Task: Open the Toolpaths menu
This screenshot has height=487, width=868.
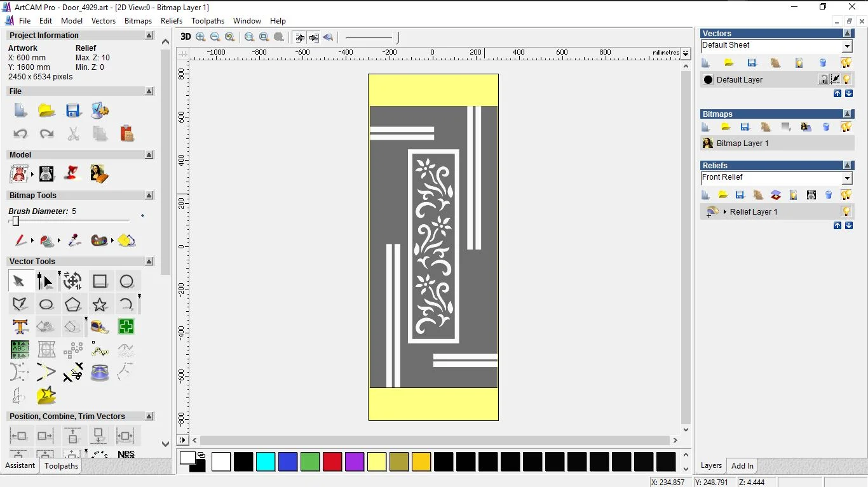Action: [208, 21]
